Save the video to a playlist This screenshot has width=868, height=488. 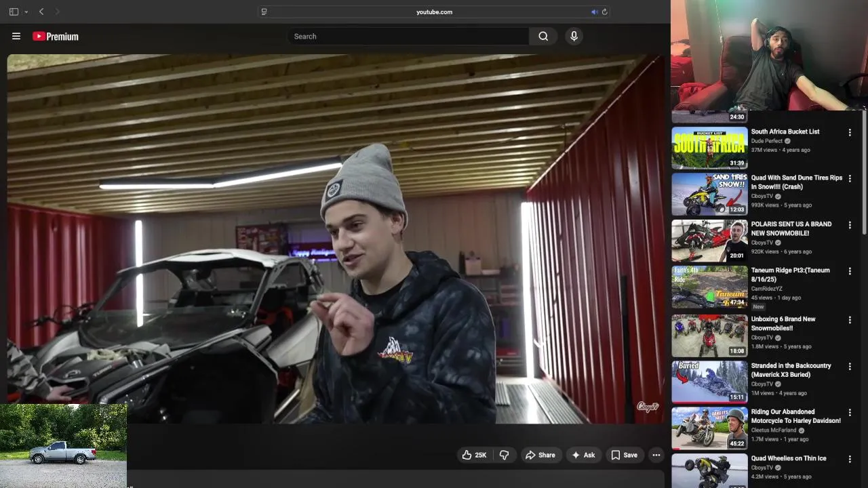[x=624, y=455]
